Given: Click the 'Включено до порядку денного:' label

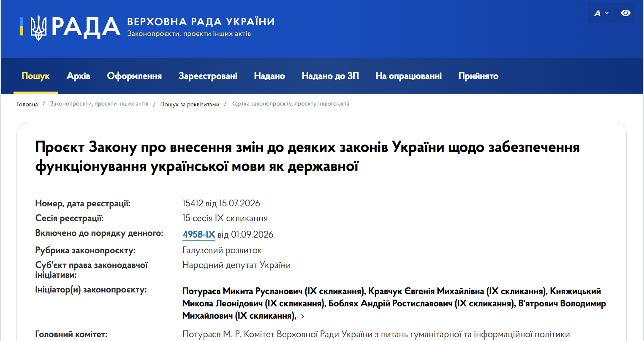Looking at the screenshot, I should click(99, 233).
